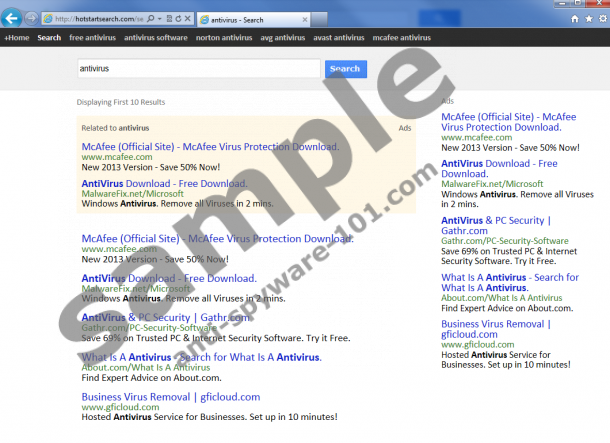Viewport: 610px width, 443px height.
Task: Click the refresh page icon in address bar
Action: coord(176,19)
